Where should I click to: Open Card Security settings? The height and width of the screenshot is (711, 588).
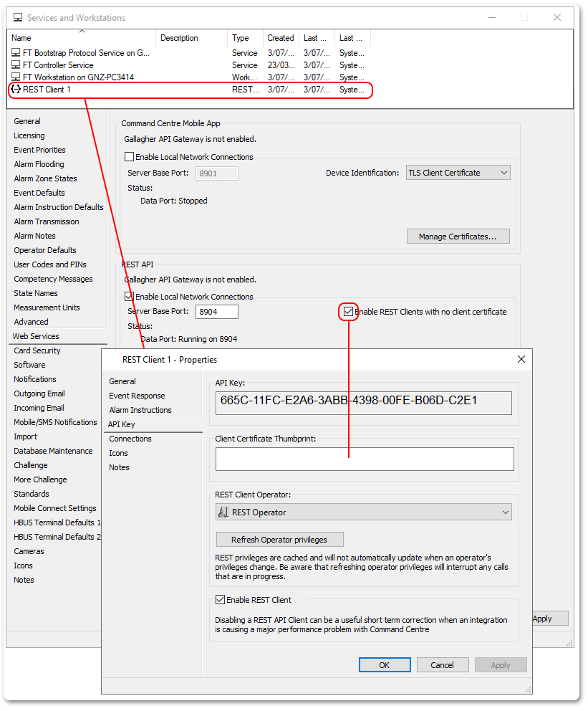(x=37, y=351)
